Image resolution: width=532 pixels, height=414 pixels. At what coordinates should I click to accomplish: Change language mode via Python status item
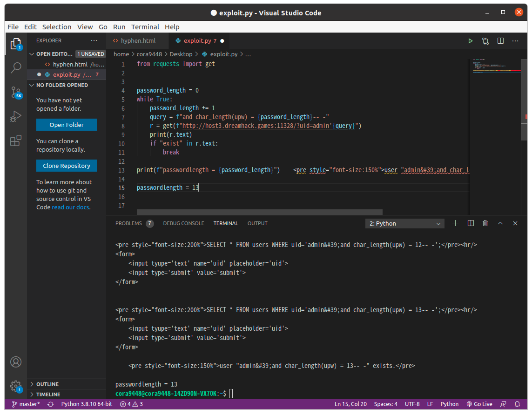pyautogui.click(x=449, y=404)
